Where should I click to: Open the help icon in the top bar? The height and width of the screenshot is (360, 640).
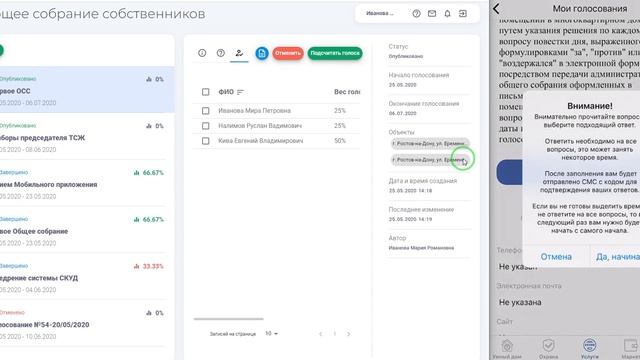pos(416,13)
